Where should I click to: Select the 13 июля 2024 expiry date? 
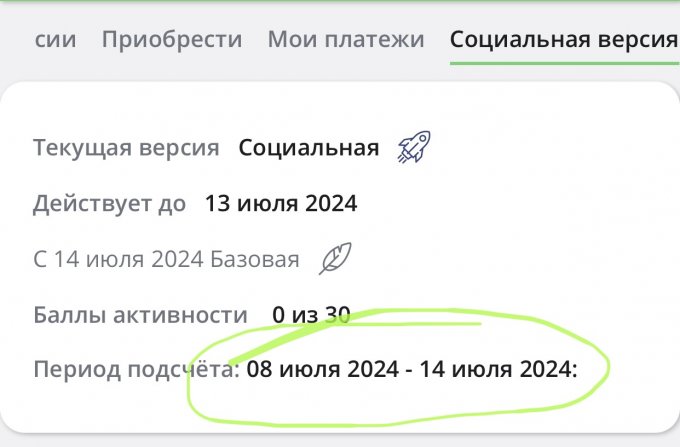281,204
